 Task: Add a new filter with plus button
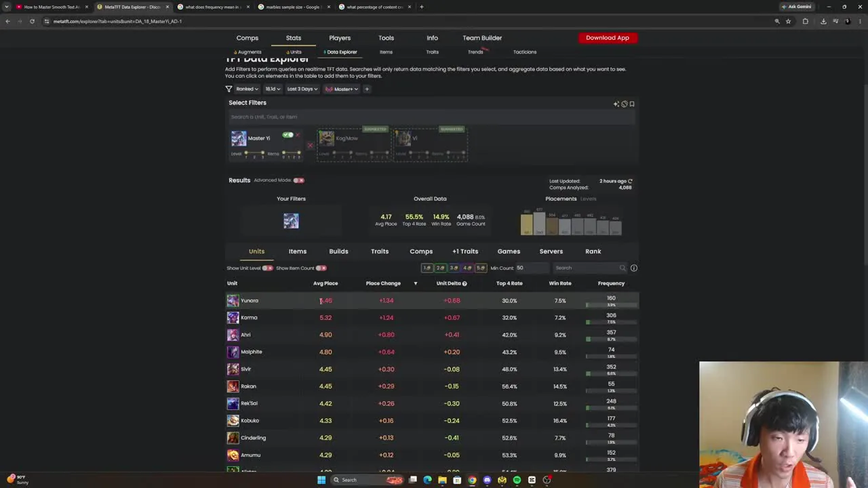click(x=367, y=89)
